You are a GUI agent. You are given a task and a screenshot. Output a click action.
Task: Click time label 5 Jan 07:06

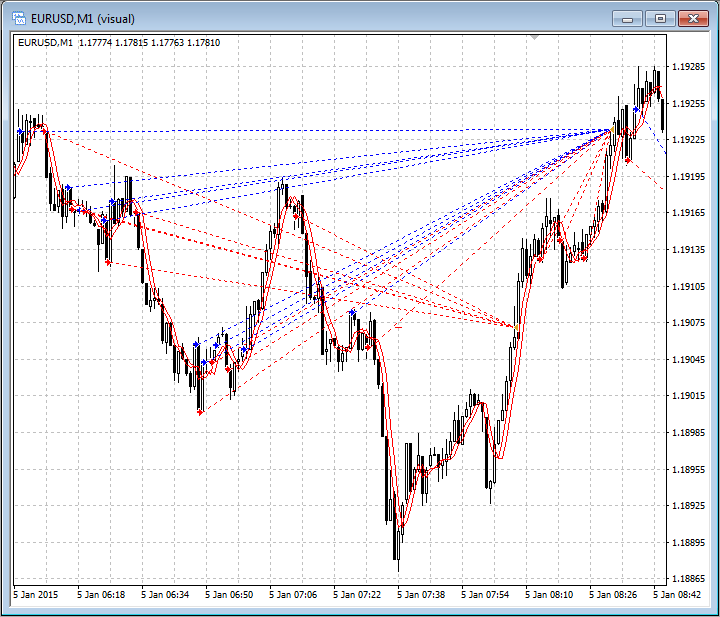point(293,595)
